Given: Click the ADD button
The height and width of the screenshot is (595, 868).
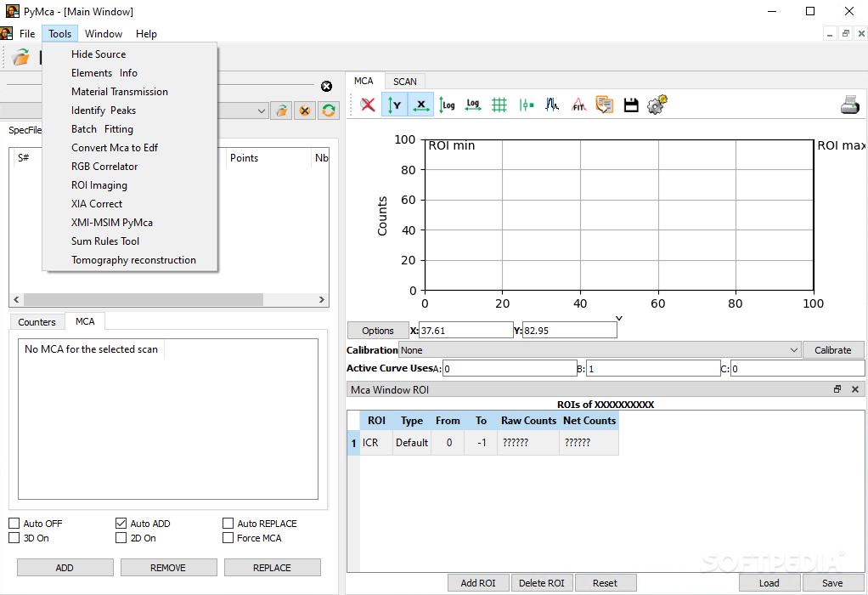Looking at the screenshot, I should 65,568.
